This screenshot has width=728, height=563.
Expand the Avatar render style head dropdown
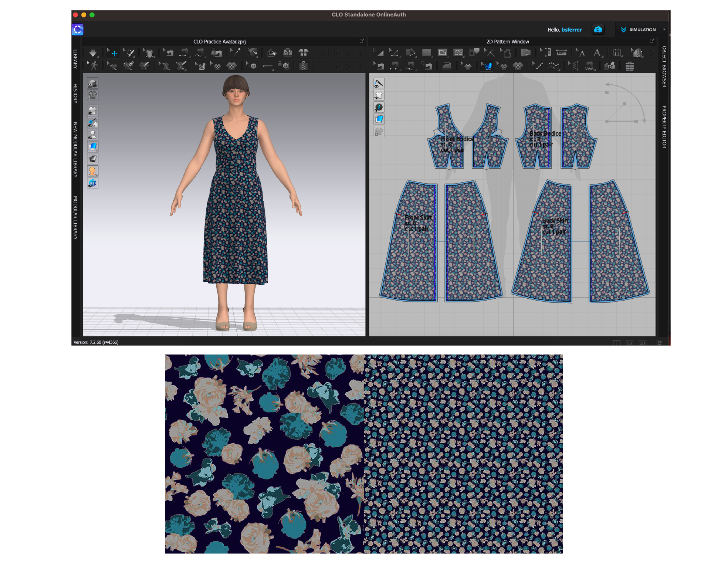(92, 171)
